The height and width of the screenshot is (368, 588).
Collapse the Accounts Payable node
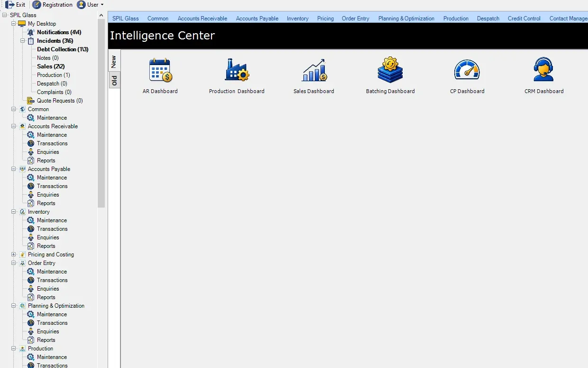point(14,169)
